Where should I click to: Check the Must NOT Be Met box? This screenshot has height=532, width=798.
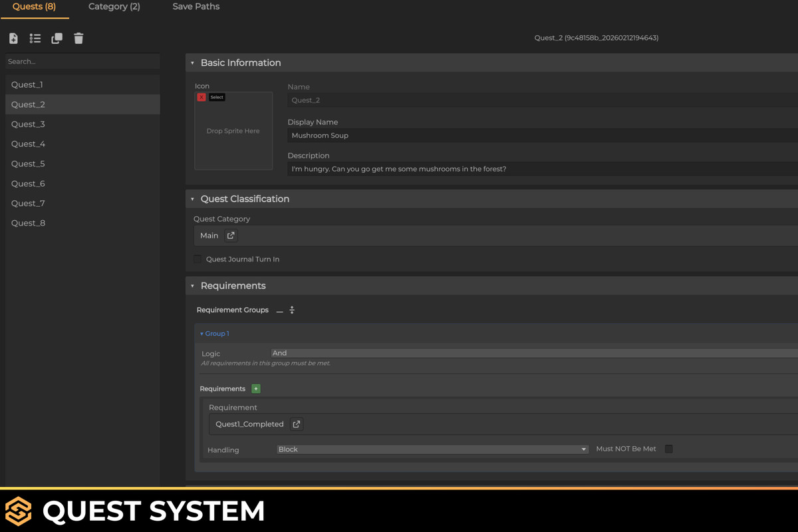pos(668,449)
